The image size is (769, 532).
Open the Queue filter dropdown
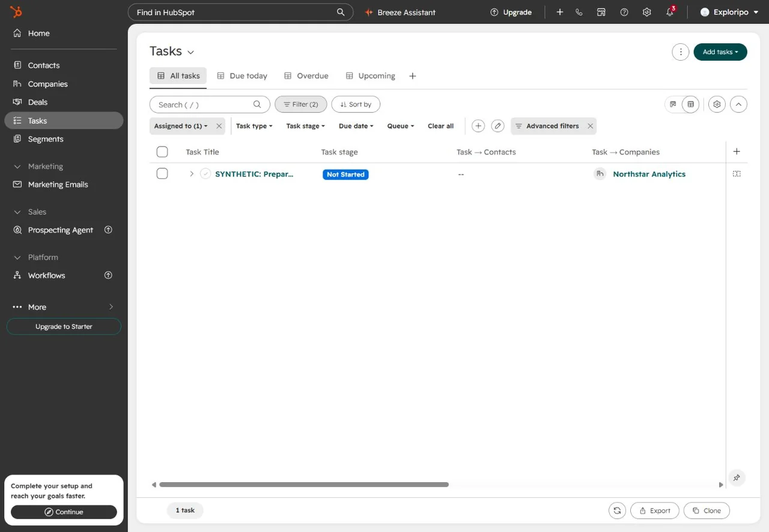(401, 126)
